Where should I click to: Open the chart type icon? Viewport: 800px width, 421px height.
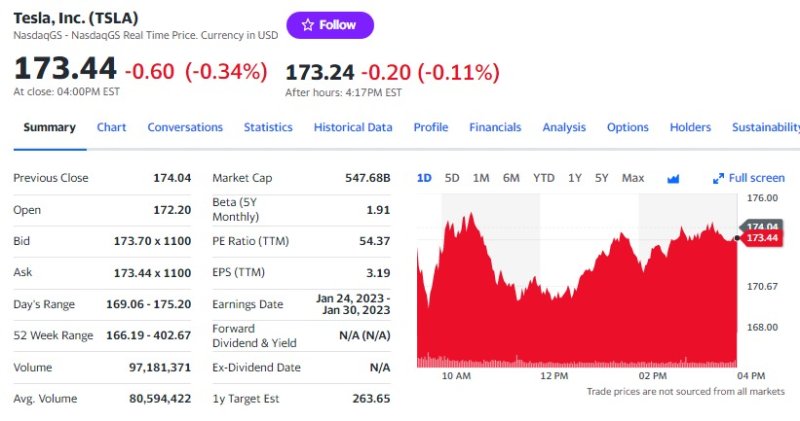click(673, 178)
